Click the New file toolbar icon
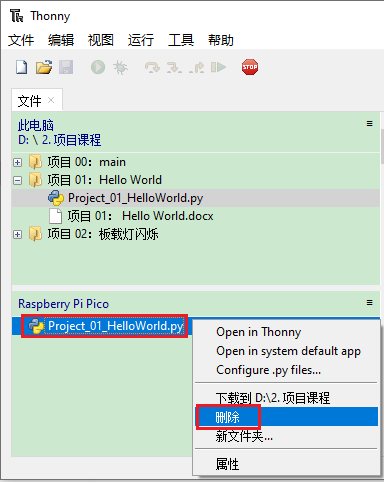385x483 pixels. pos(22,67)
